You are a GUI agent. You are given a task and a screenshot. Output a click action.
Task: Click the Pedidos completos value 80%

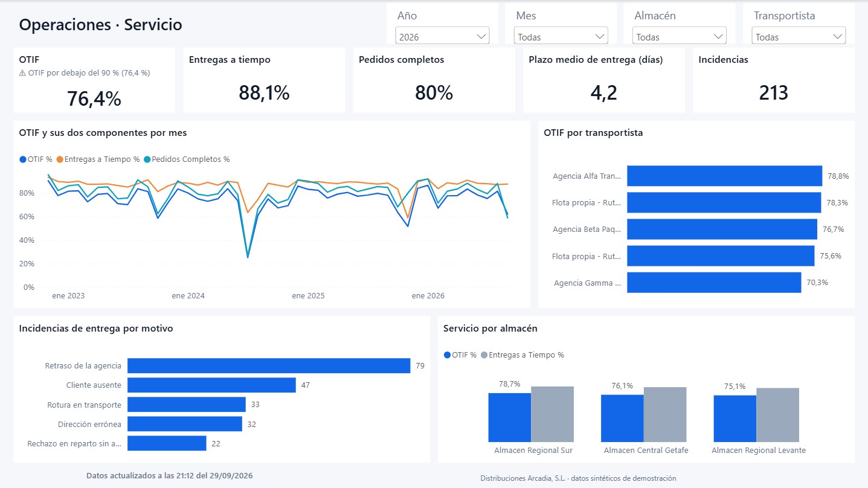[434, 92]
